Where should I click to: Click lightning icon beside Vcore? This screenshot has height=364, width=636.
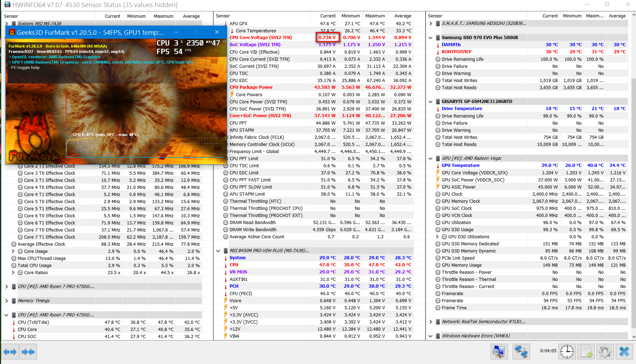(x=226, y=300)
